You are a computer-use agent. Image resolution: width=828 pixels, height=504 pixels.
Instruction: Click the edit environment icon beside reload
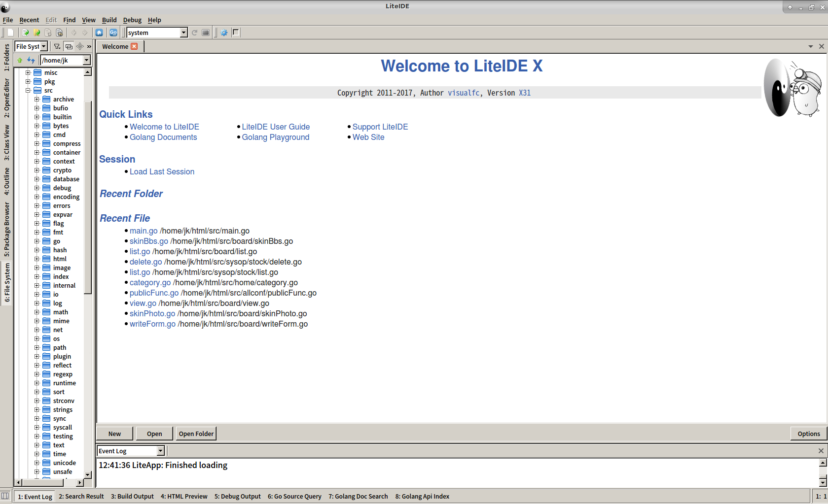pyautogui.click(x=206, y=33)
